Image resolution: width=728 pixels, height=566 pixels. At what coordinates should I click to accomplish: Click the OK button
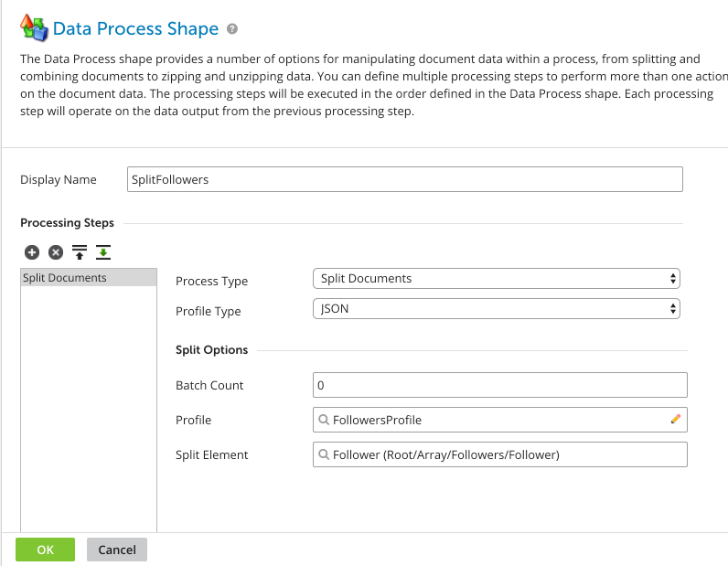click(x=45, y=550)
